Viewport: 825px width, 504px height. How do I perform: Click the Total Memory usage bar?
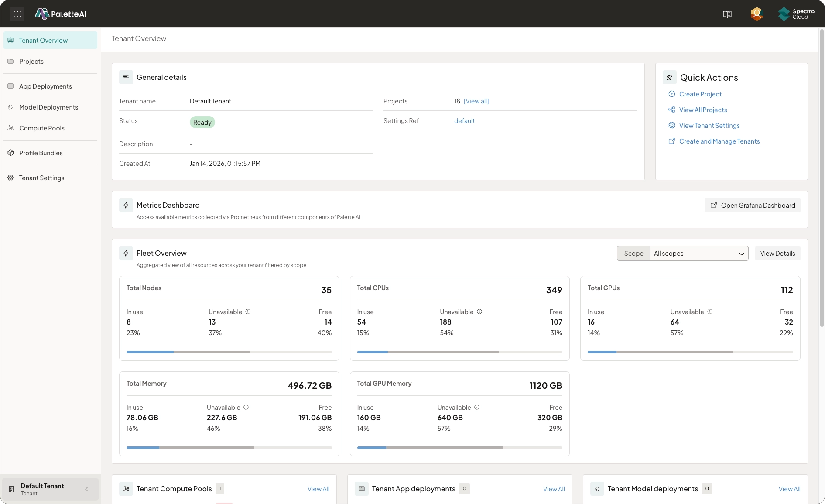[x=229, y=447]
